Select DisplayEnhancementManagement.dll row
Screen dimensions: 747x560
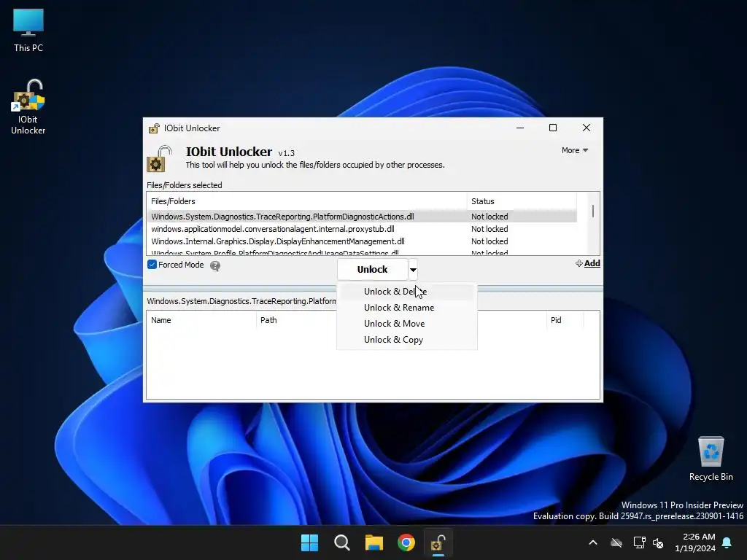362,241
